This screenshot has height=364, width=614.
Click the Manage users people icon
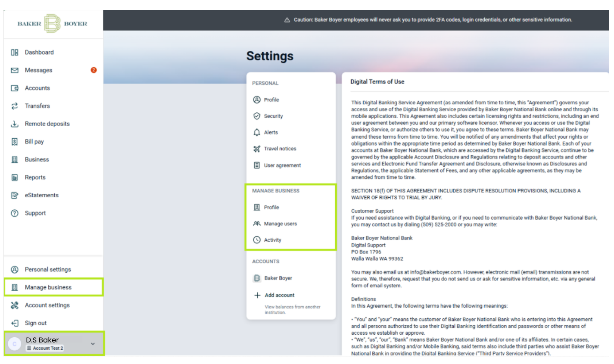(x=257, y=224)
